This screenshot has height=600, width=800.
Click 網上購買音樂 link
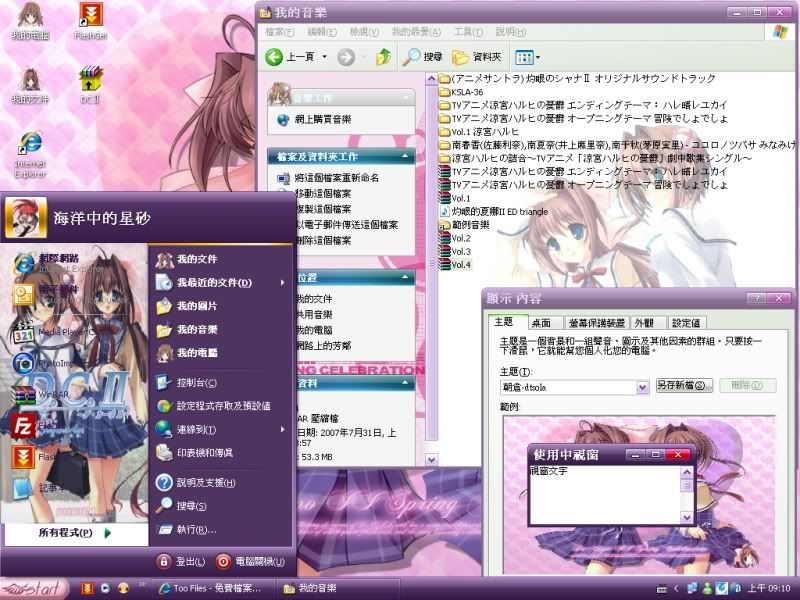point(322,119)
